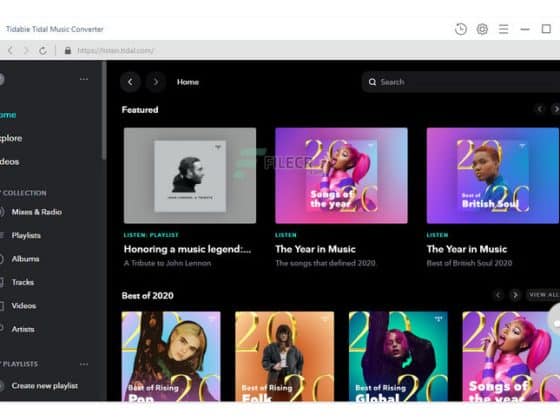Click the Featured section heading

(140, 110)
